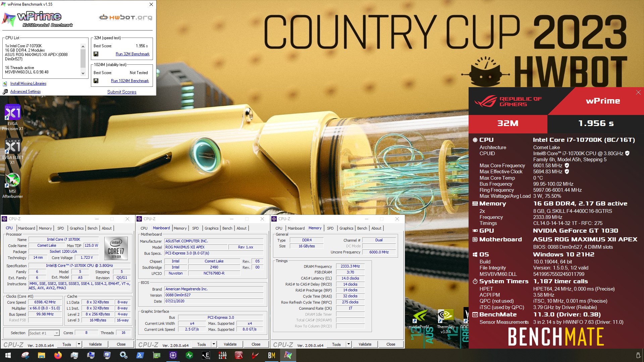Click the 1.956 s result in BenchMate panel
This screenshot has height=362, width=644.
[596, 123]
